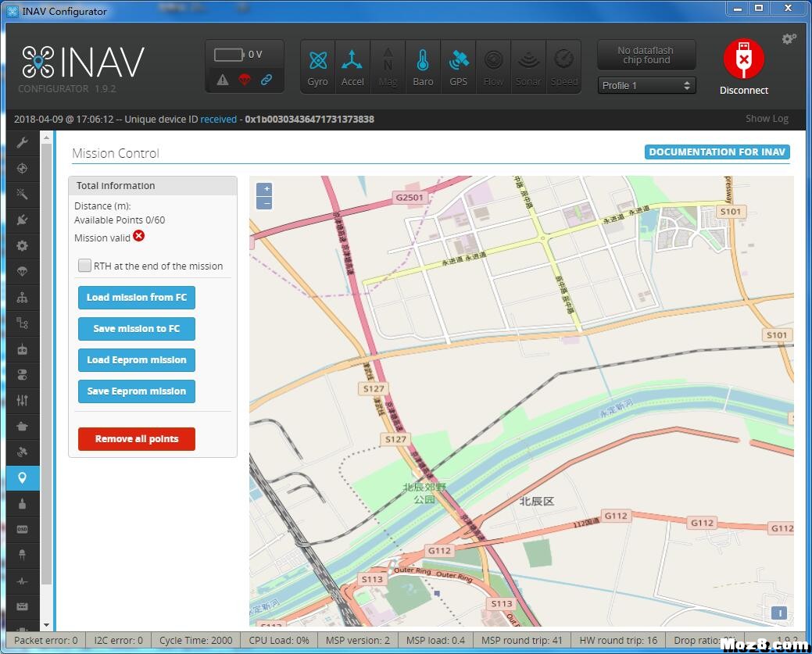The height and width of the screenshot is (654, 812).
Task: Click the INAV logo
Action: 83,63
